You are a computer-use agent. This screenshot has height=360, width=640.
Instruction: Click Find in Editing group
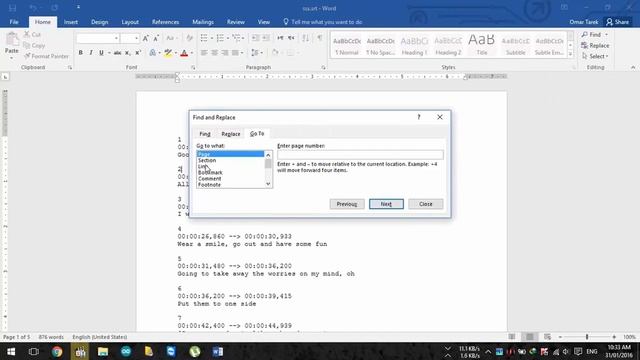[592, 35]
